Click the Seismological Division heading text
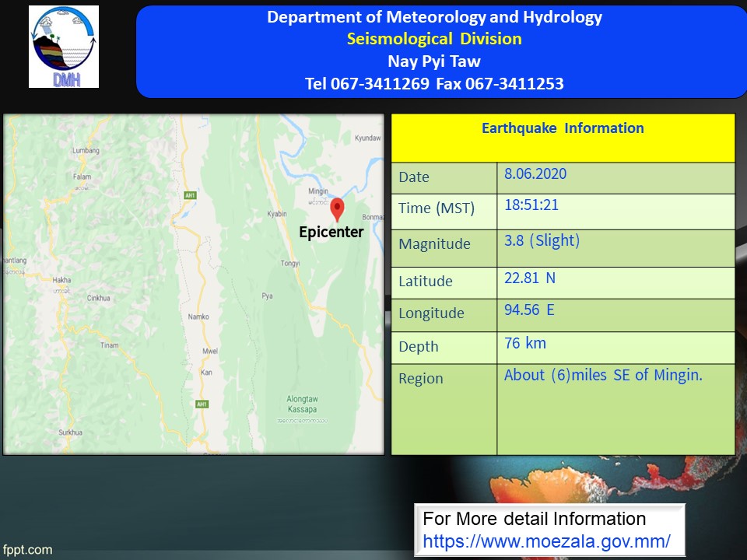 (434, 39)
